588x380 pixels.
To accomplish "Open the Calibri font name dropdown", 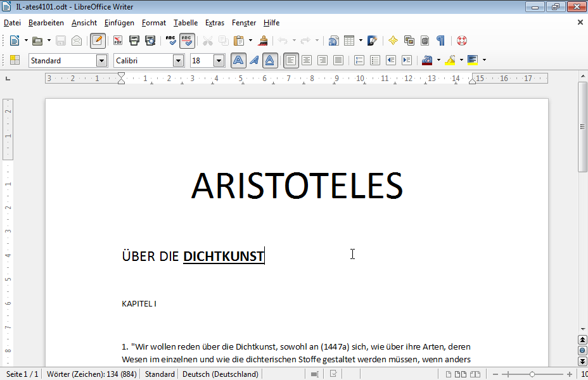I will 179,60.
